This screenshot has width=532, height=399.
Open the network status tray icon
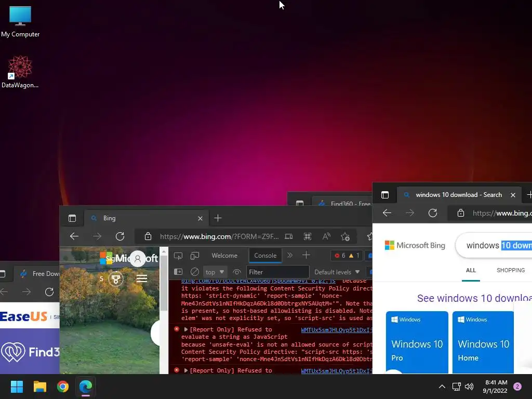(456, 387)
